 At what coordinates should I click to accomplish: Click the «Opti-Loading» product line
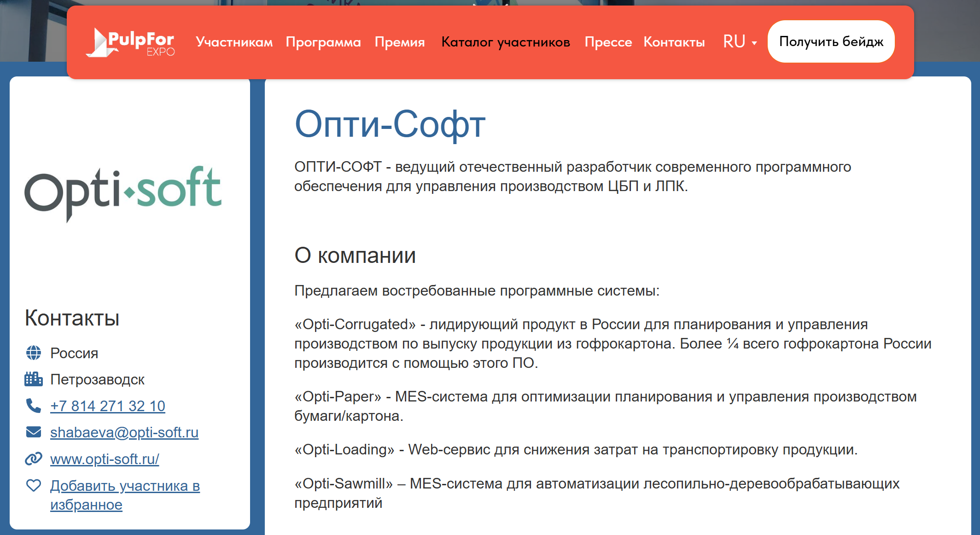[x=576, y=449]
